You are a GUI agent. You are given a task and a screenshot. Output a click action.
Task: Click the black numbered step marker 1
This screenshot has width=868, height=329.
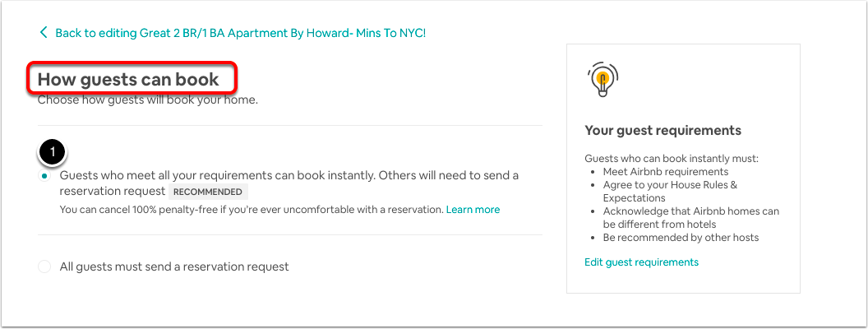tap(53, 152)
